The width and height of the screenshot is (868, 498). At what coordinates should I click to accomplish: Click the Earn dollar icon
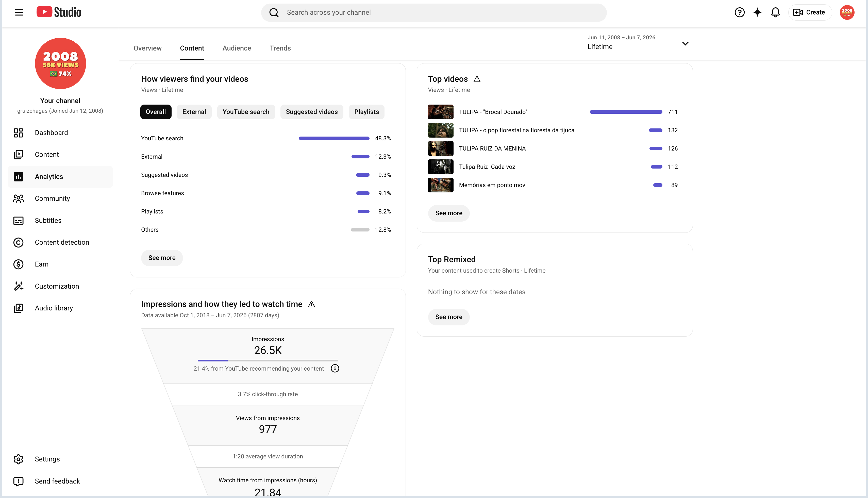click(x=19, y=264)
